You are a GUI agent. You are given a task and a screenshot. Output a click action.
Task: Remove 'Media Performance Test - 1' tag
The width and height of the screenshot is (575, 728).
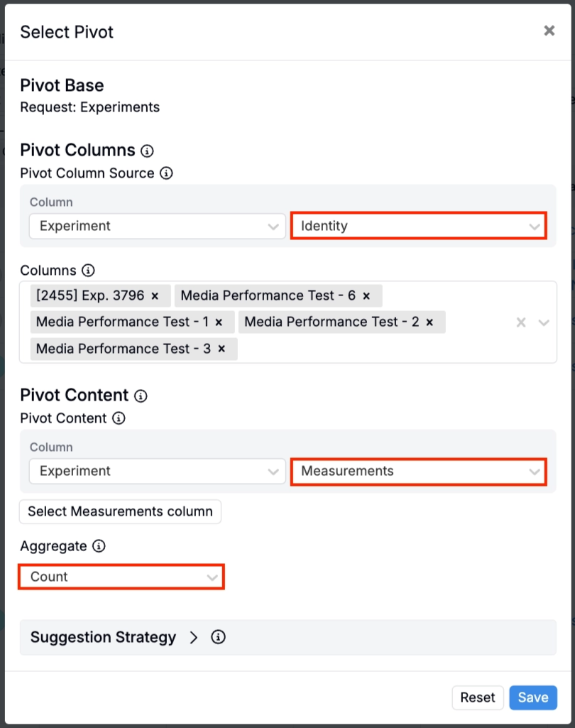click(x=219, y=322)
